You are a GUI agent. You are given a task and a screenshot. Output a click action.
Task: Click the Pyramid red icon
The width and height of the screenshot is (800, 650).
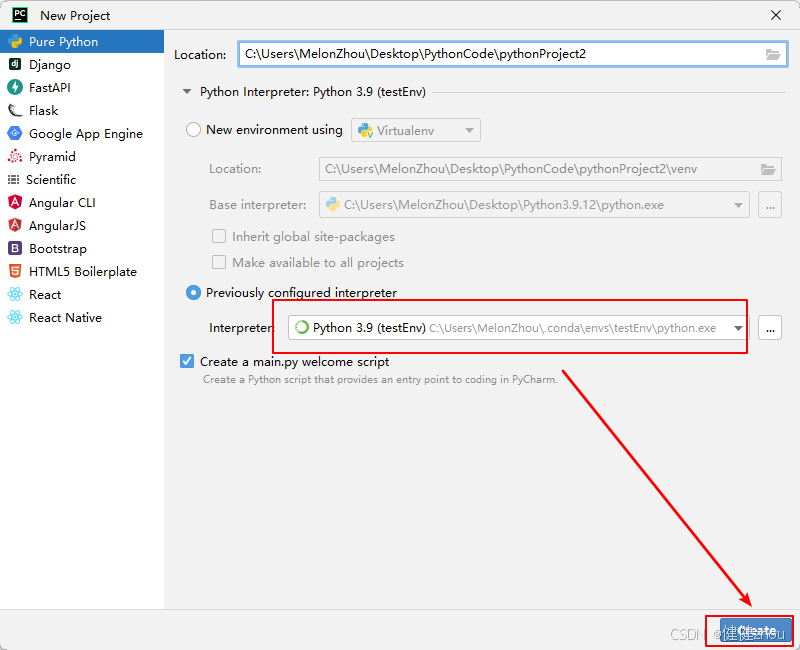15,156
